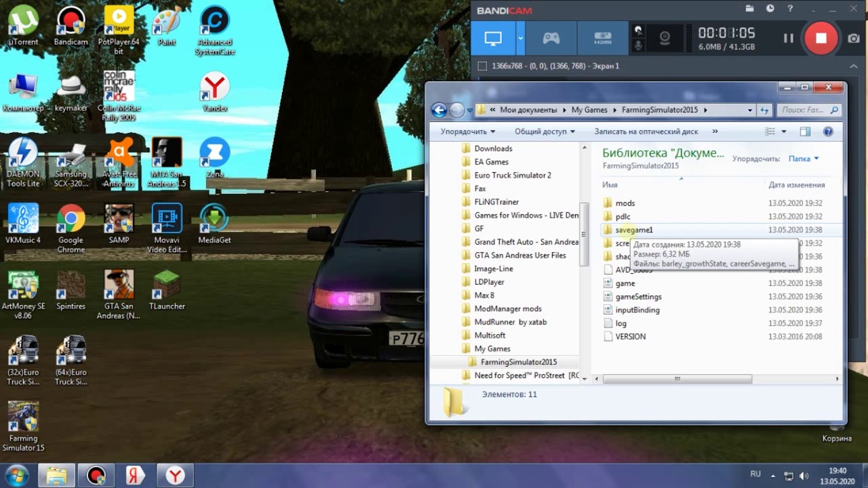
Task: Launch MTA San Andreas 1.5 shortcut
Action: click(166, 163)
